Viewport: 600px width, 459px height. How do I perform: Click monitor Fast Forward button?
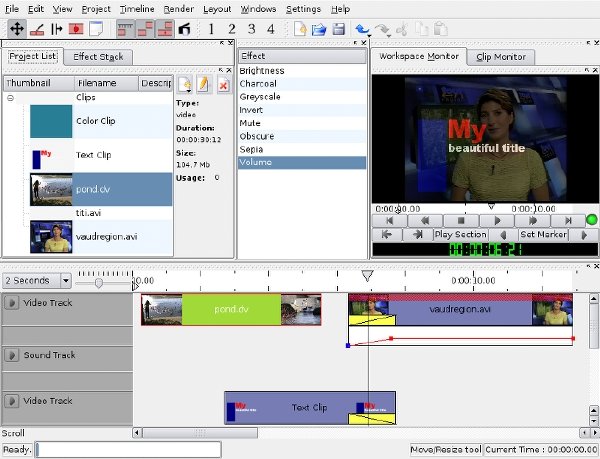point(533,221)
